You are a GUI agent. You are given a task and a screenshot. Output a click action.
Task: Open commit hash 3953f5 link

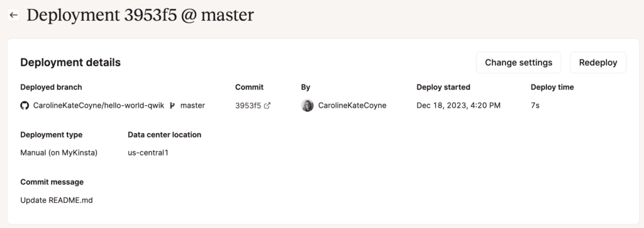point(248,106)
